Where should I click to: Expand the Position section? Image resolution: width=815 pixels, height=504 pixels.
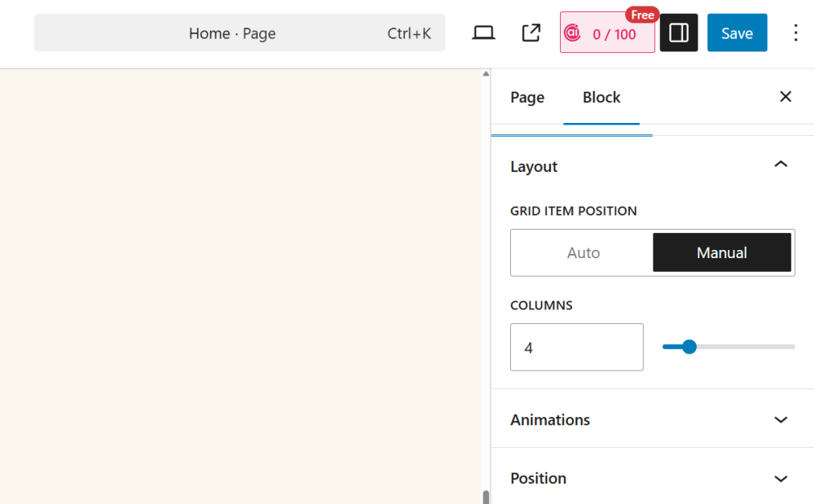(x=781, y=479)
